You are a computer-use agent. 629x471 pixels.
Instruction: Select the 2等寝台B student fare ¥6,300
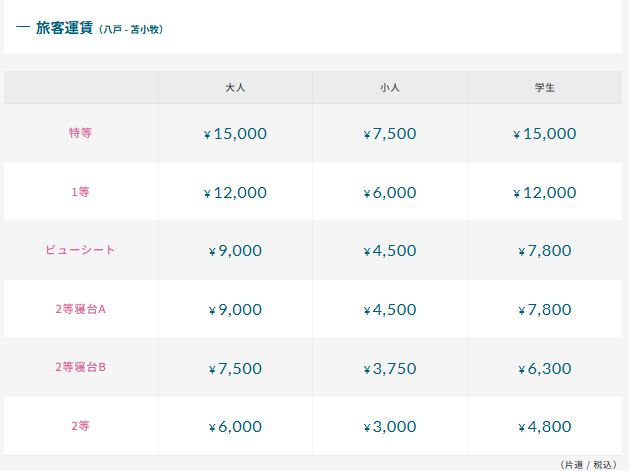(x=545, y=369)
